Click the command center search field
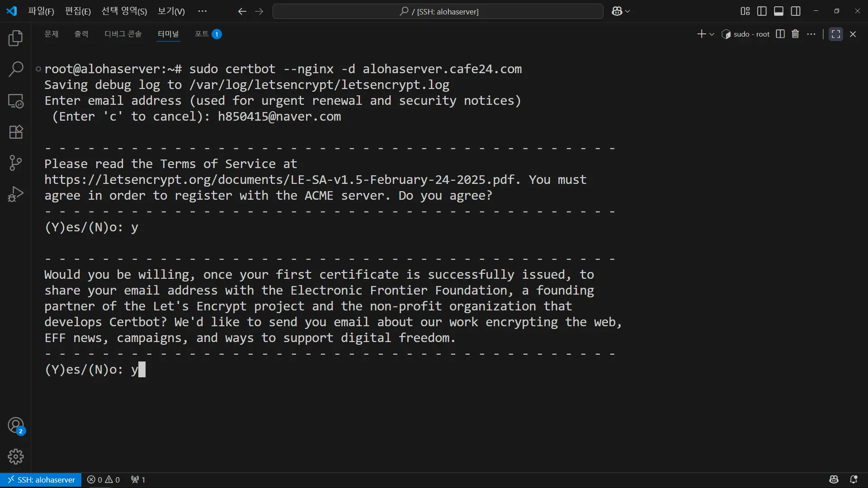868x488 pixels. click(x=438, y=11)
